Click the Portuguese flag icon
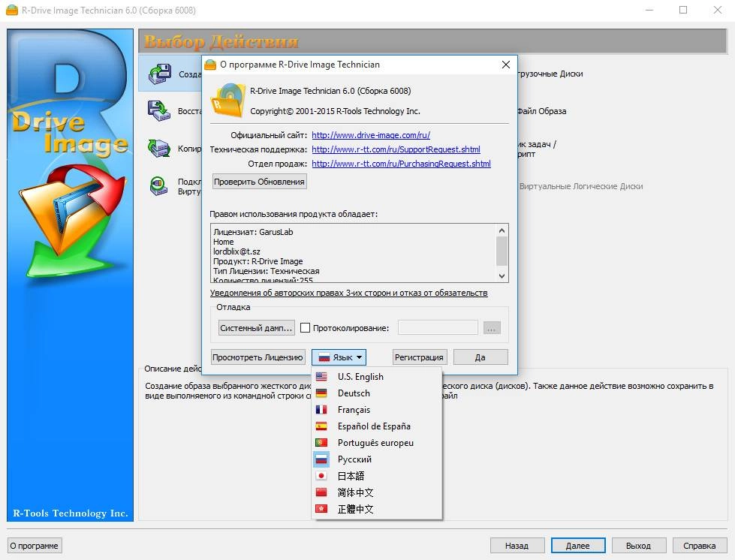The width and height of the screenshot is (735, 560). click(321, 442)
